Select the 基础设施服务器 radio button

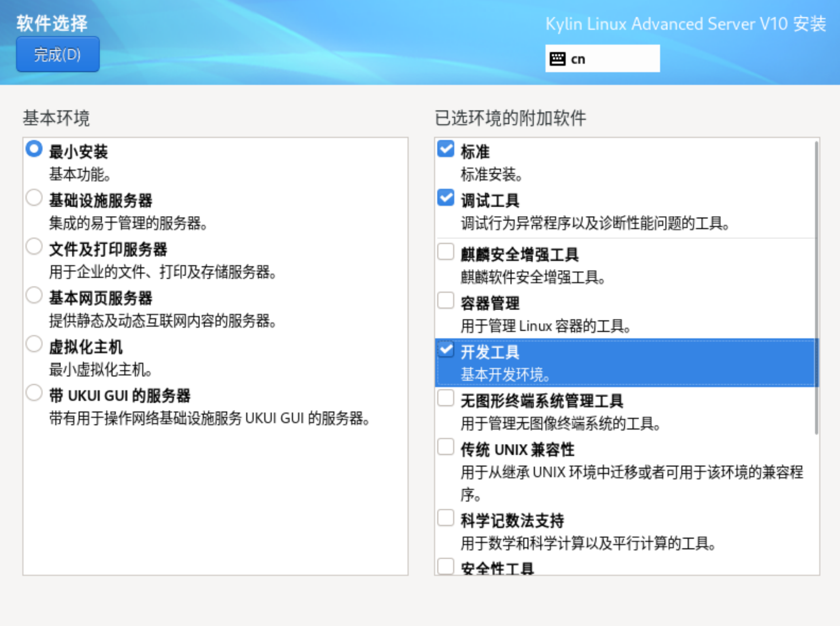[34, 197]
